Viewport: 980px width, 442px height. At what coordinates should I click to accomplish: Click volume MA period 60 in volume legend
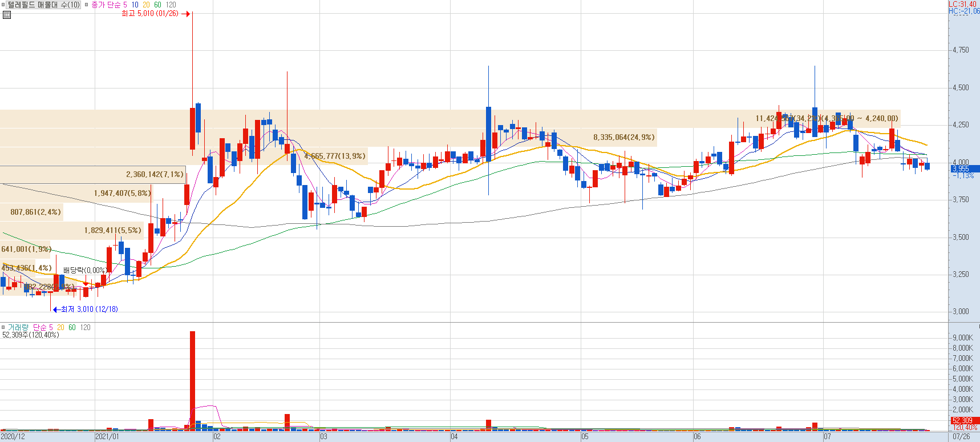pyautogui.click(x=72, y=327)
